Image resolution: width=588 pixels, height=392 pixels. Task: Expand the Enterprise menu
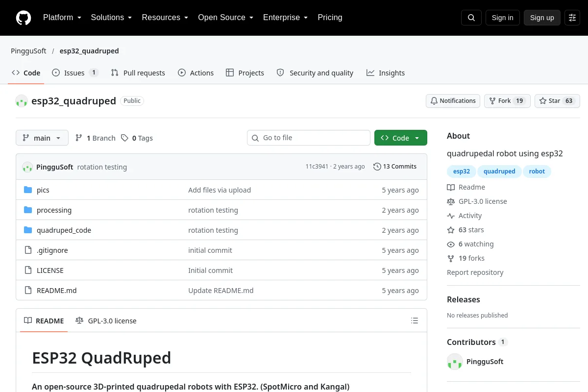(286, 18)
